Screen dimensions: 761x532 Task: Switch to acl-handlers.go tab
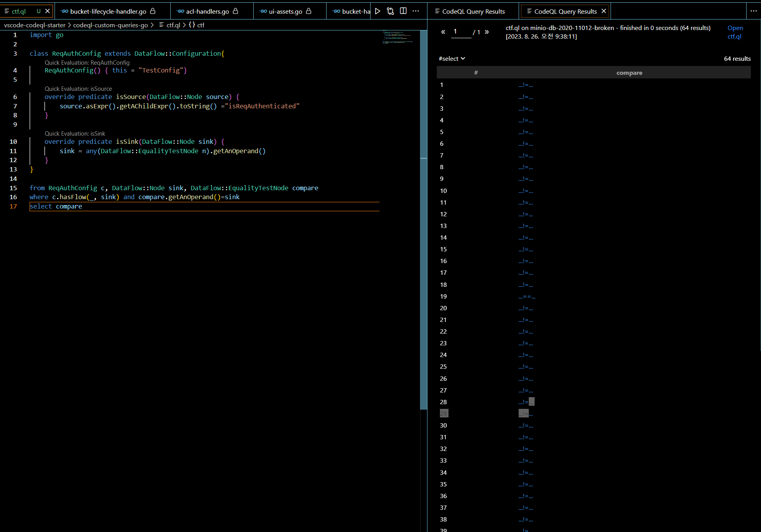click(x=207, y=11)
